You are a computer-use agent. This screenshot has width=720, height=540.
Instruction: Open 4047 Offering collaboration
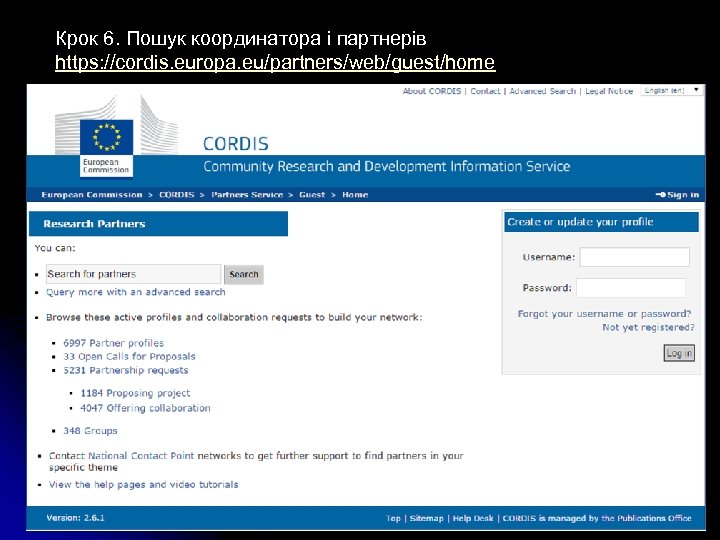146,408
